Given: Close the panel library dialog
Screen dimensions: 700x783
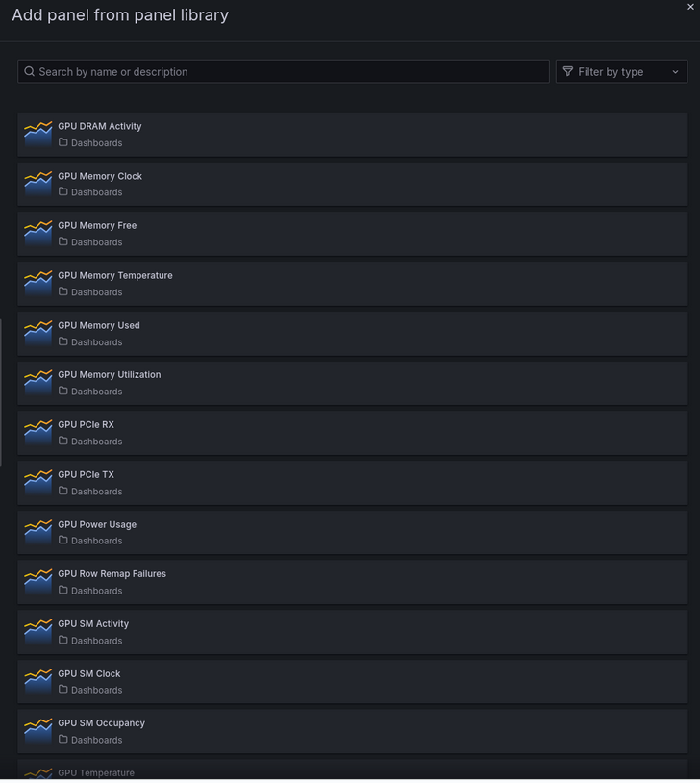Looking at the screenshot, I should click(690, 7).
